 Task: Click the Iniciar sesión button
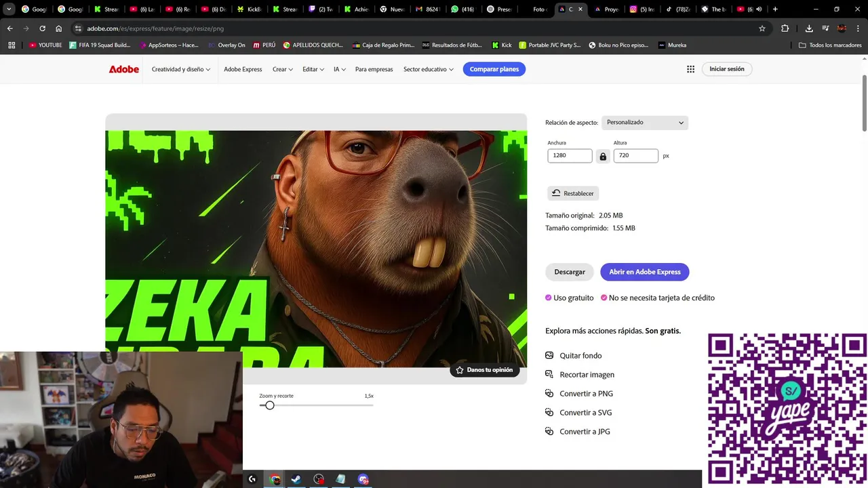point(727,69)
